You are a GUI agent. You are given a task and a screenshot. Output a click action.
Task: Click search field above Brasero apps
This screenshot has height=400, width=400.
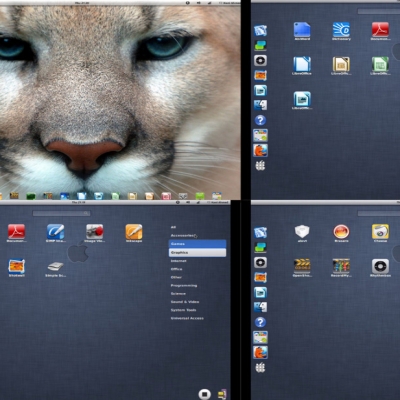tap(379, 213)
